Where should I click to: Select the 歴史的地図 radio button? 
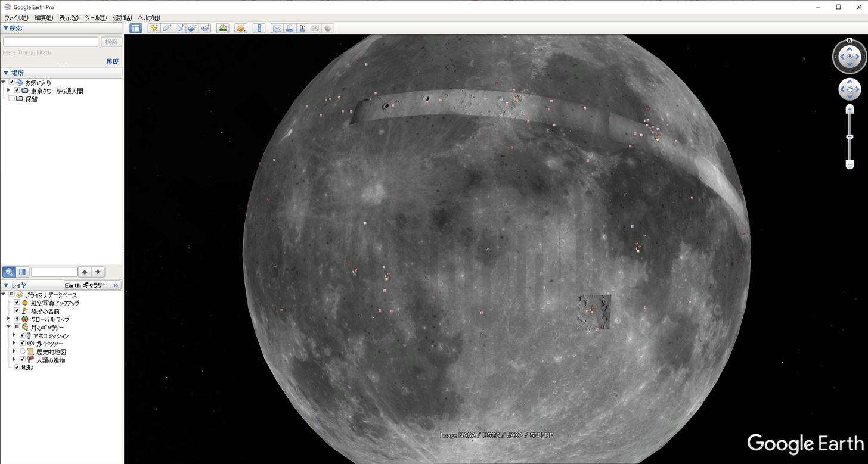point(22,351)
